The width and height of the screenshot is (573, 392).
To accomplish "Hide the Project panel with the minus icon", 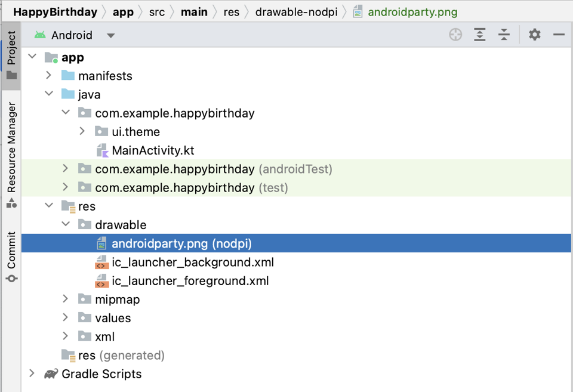I will click(559, 35).
